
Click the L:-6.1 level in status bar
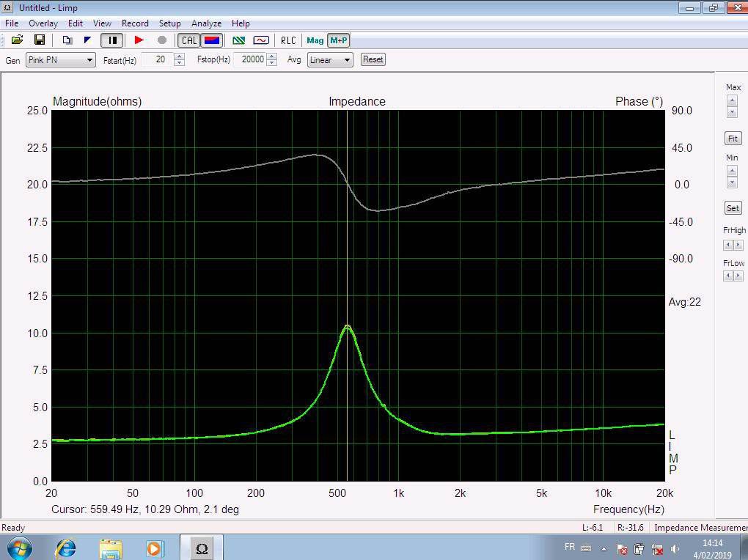[593, 528]
